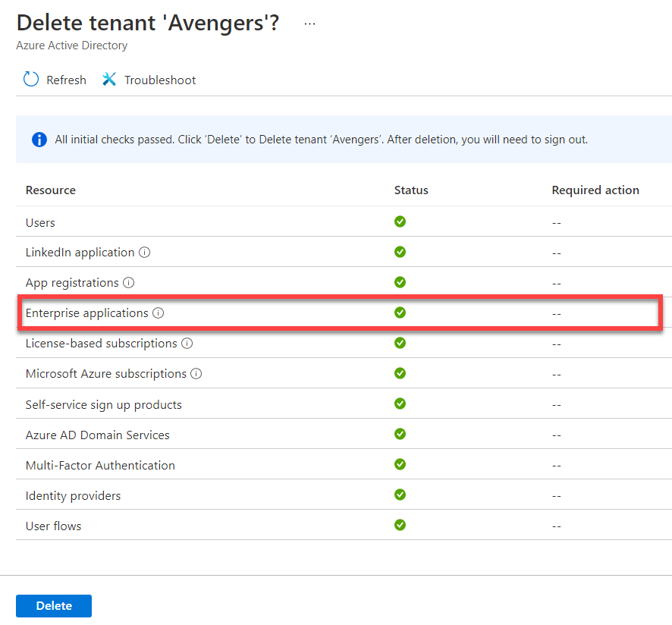Click green status check for Self-service sign up products
This screenshot has width=672, height=625.
coord(400,404)
